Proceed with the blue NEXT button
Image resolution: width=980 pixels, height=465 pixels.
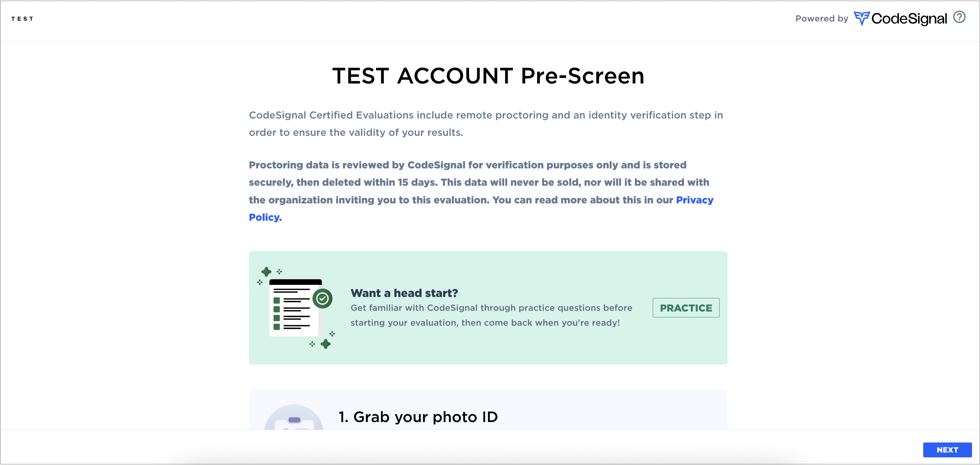947,450
